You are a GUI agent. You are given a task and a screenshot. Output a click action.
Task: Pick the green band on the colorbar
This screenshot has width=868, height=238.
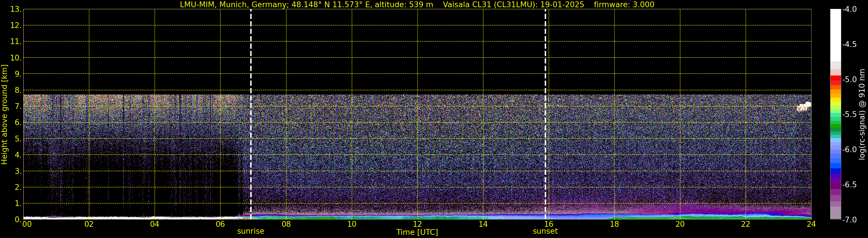coord(835,127)
